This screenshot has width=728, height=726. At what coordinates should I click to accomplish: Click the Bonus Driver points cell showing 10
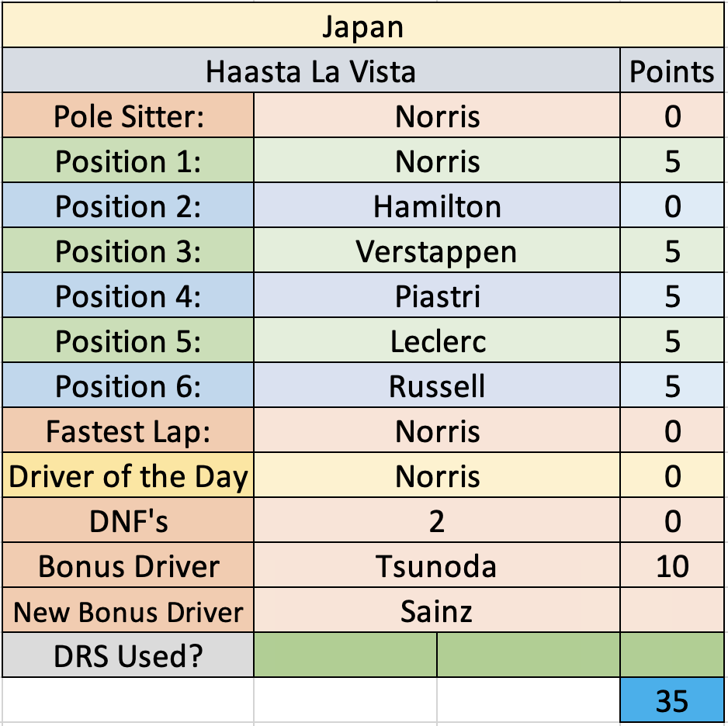click(672, 565)
